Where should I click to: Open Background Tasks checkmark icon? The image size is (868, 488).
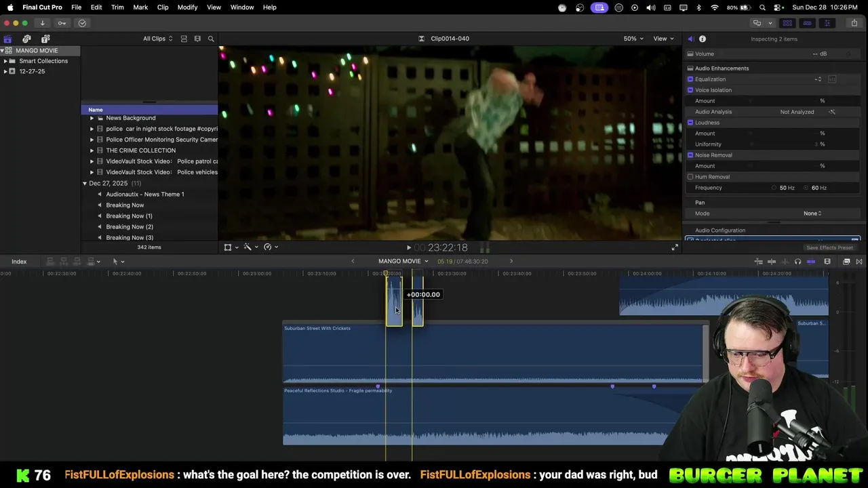[x=82, y=23]
